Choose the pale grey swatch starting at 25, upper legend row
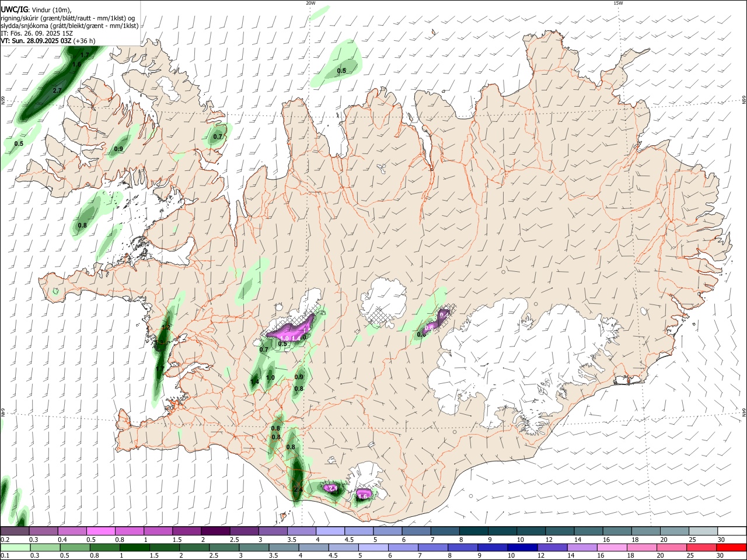Image resolution: width=747 pixels, height=560 pixels. point(703,531)
